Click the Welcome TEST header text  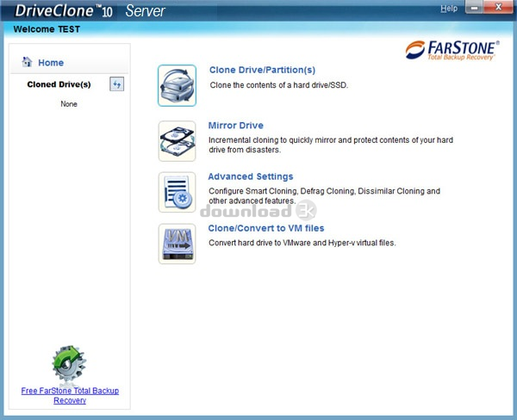pos(47,29)
